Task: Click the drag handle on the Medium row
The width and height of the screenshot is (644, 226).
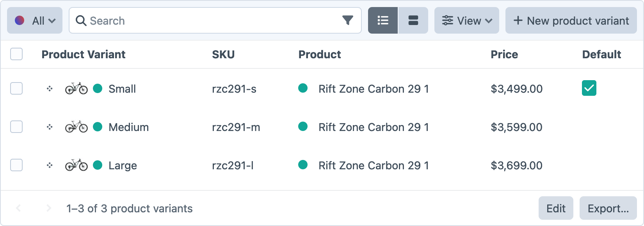Action: coord(50,127)
